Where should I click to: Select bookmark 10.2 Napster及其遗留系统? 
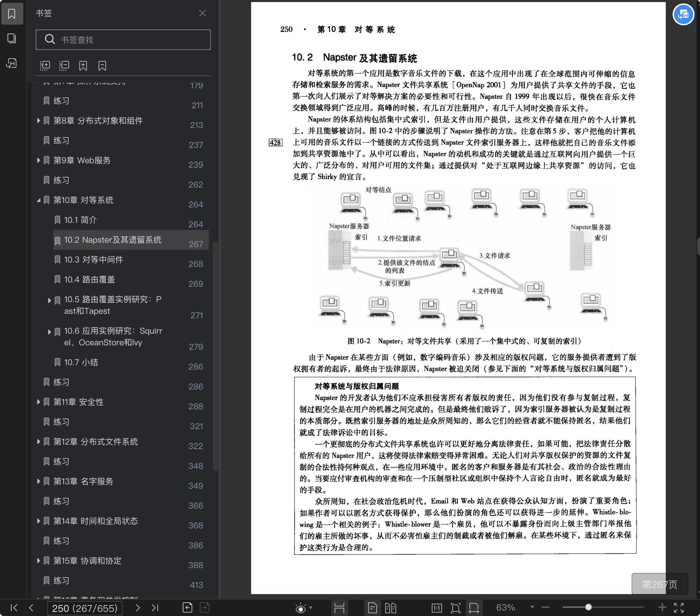[130, 240]
